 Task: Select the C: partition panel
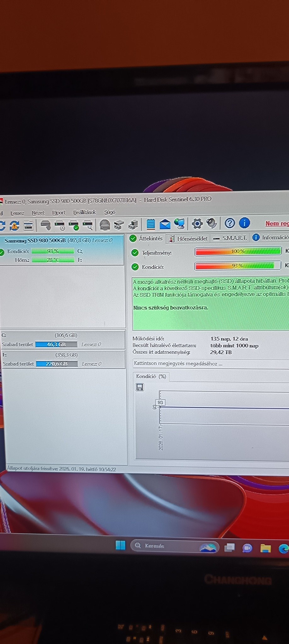pos(63,340)
